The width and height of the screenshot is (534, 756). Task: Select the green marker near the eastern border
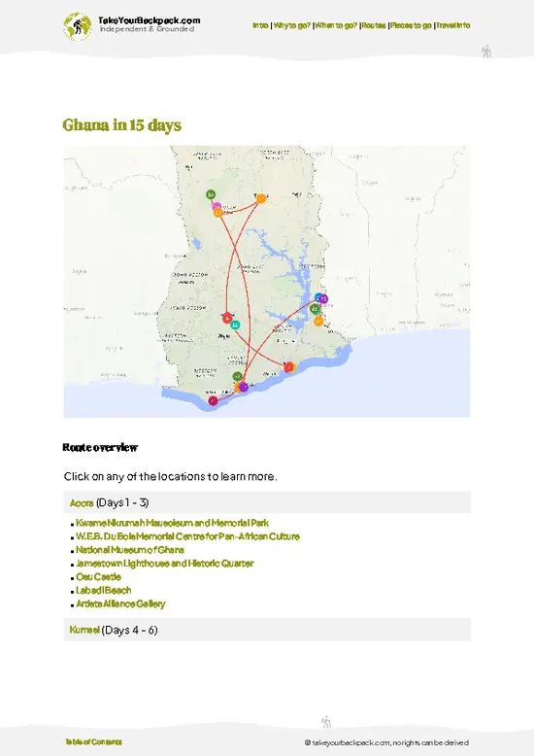(315, 309)
